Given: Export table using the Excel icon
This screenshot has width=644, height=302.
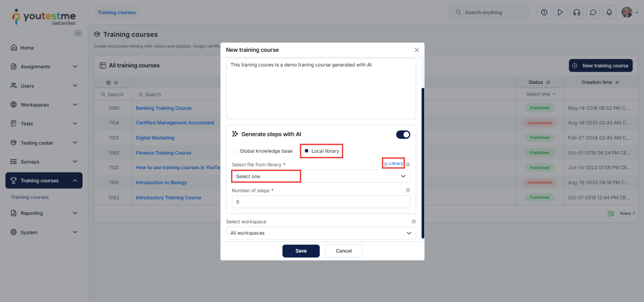Looking at the screenshot, I should 611,213.
